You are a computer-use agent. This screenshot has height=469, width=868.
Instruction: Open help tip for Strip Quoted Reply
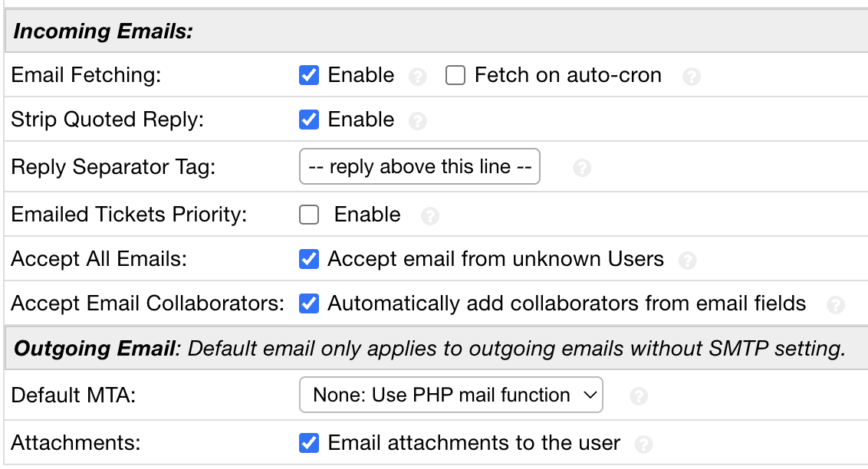coord(417,121)
